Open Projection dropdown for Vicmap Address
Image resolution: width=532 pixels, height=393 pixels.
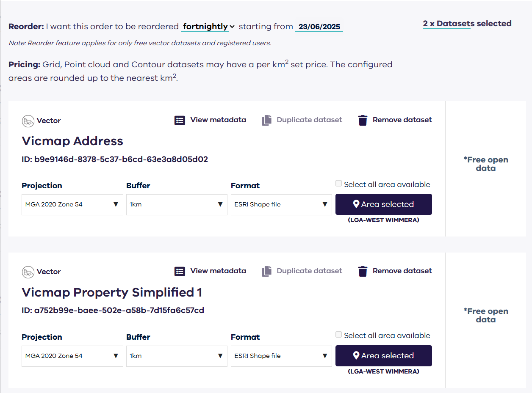coord(72,205)
